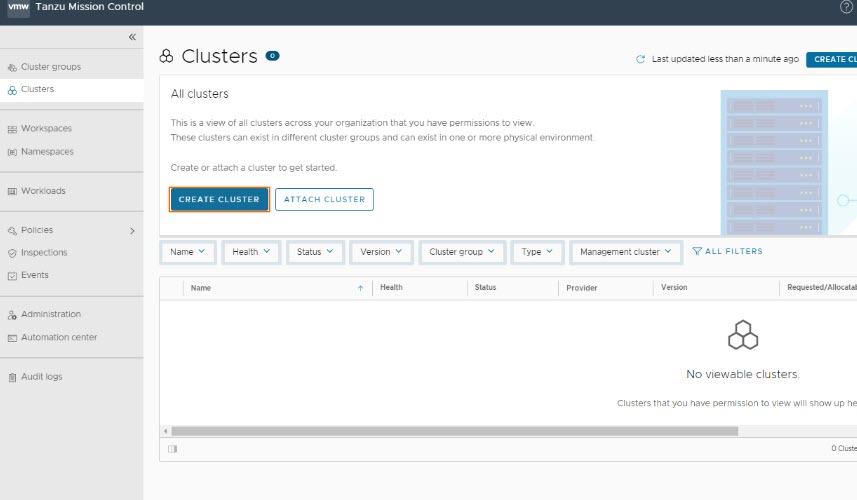This screenshot has width=857, height=500.
Task: Click the refresh icon beside Last updated
Action: (x=640, y=59)
